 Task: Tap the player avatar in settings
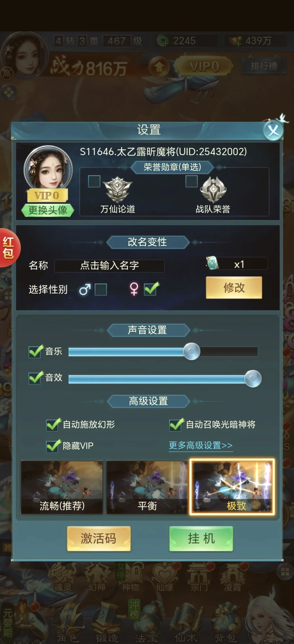click(x=48, y=167)
